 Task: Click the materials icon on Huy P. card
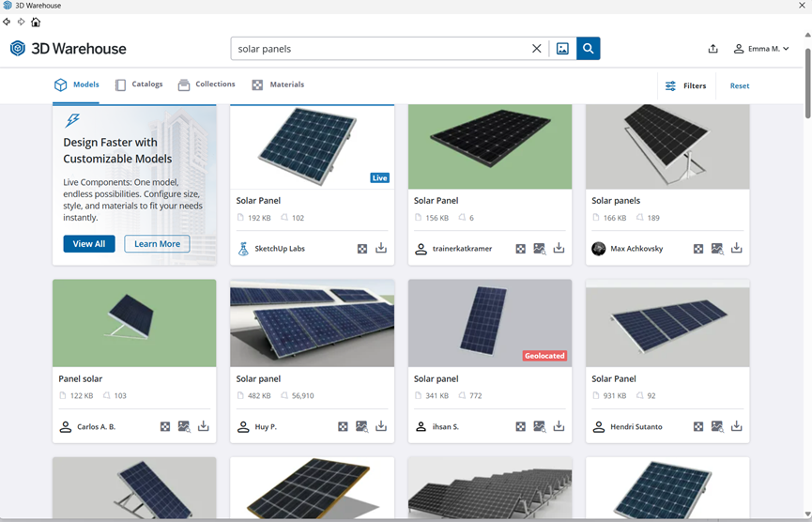click(x=343, y=426)
